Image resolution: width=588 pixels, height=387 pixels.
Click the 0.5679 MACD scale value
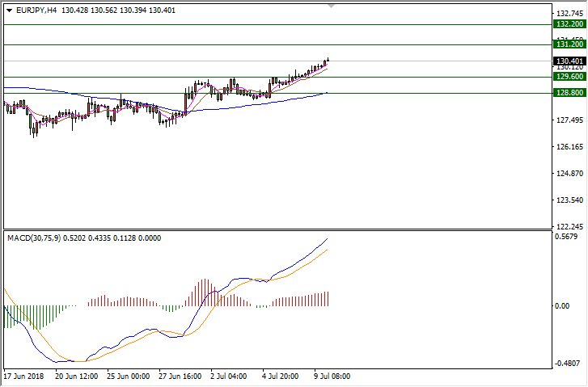[566, 237]
